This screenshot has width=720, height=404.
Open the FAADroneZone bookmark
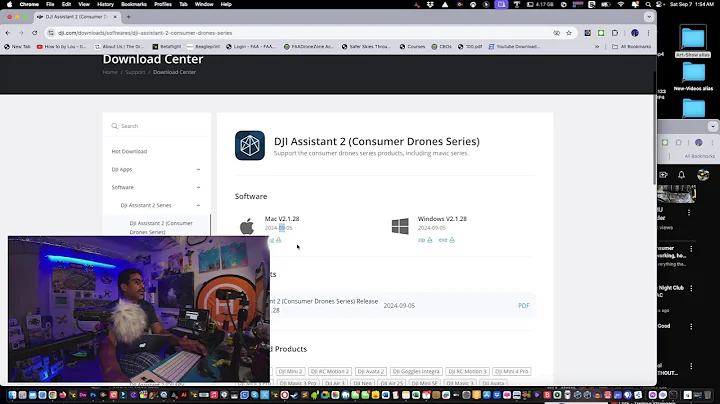tap(309, 46)
